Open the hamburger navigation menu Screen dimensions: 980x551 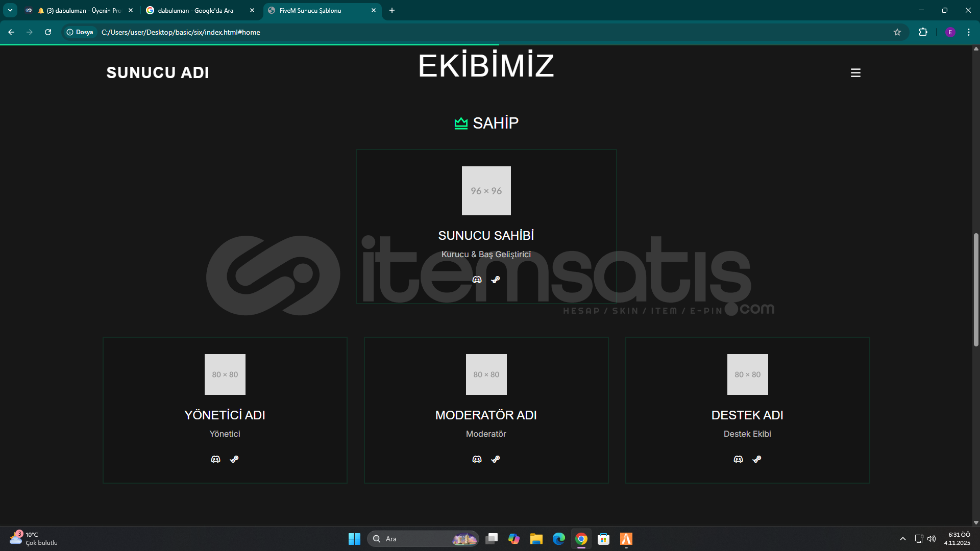[x=855, y=73]
